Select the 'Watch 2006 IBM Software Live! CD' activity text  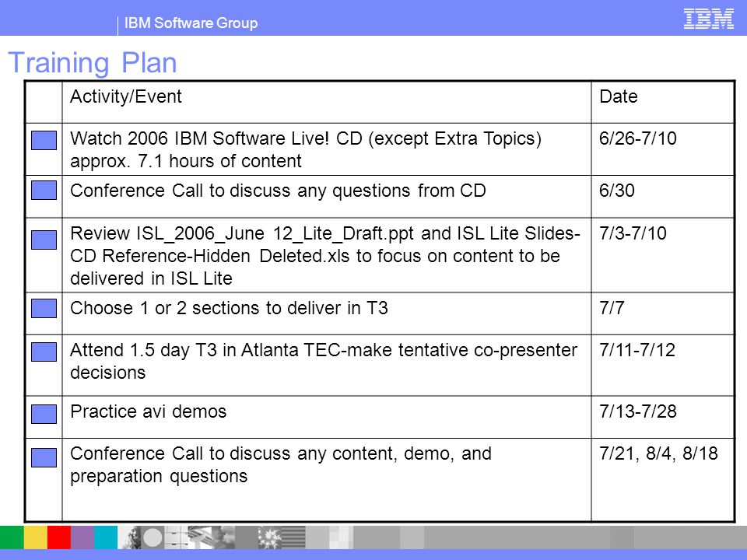tap(306, 149)
